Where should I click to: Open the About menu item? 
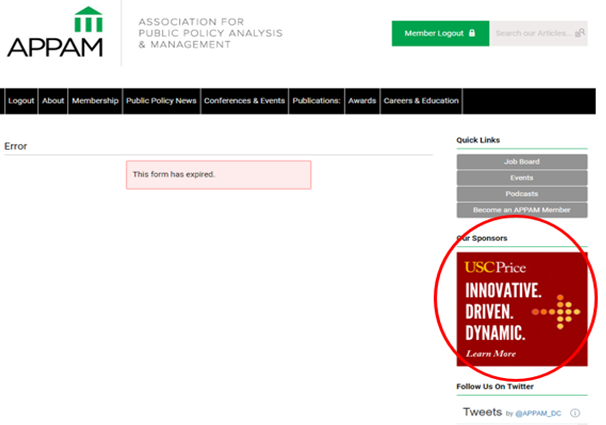coord(53,101)
